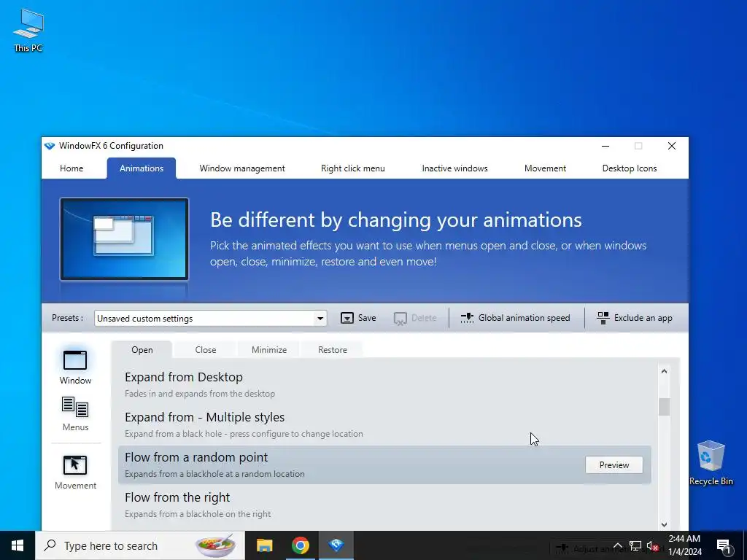Switch to the Restore animation sub-tab

[x=333, y=349]
